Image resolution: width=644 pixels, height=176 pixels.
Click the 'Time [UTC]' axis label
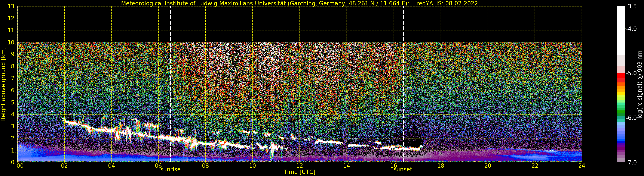point(299,172)
